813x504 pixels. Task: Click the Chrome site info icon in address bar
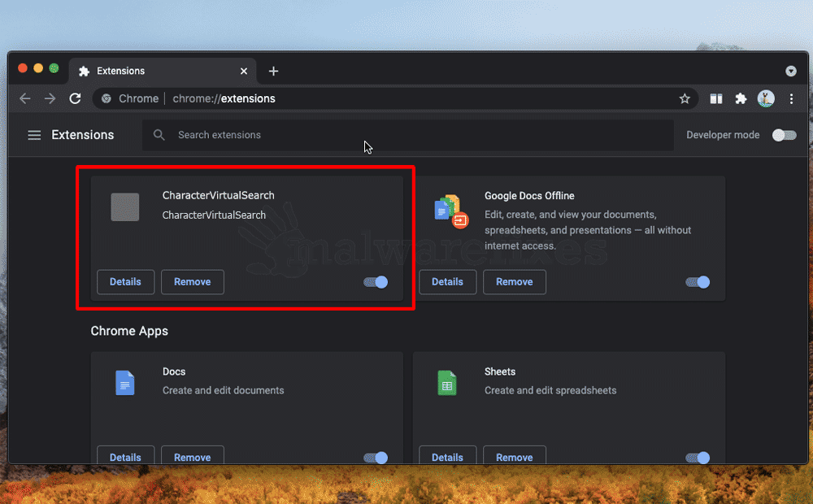point(107,98)
